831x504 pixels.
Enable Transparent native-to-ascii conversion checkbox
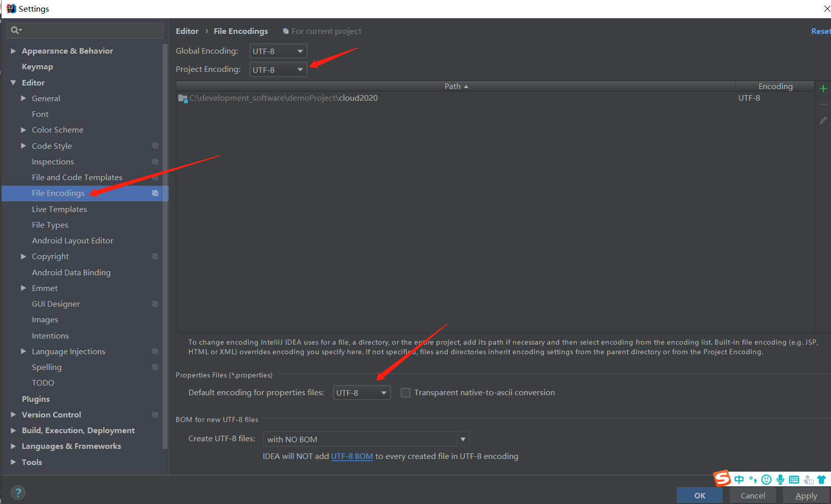tap(406, 393)
